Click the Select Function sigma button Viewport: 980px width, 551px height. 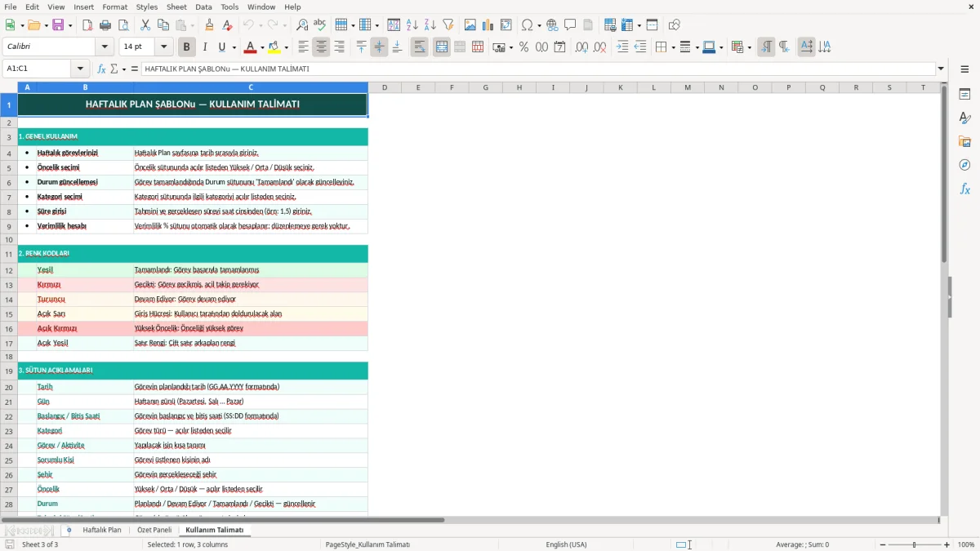pyautogui.click(x=114, y=69)
